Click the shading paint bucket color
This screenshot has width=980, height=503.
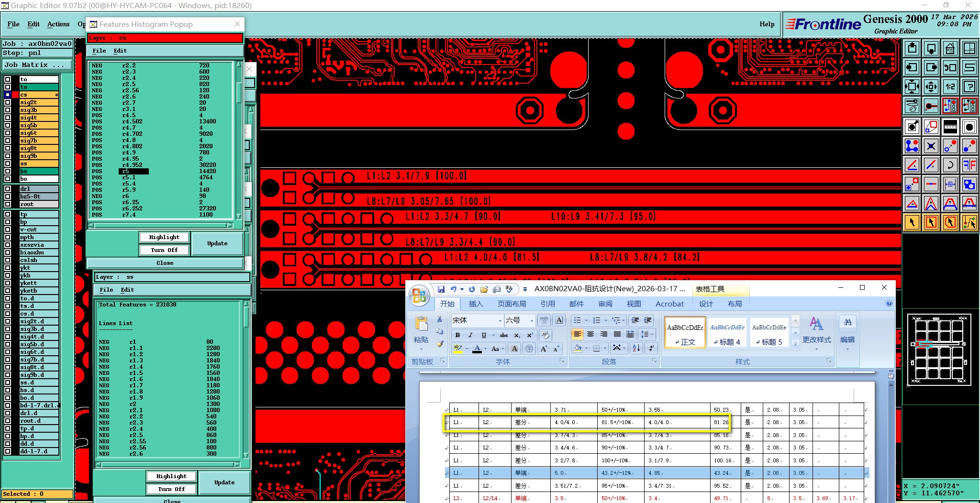click(x=578, y=348)
